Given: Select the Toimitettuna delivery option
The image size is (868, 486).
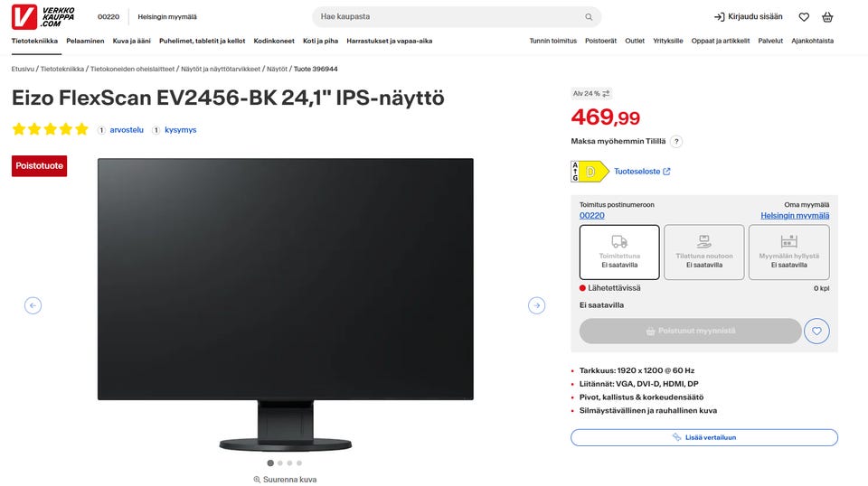Looking at the screenshot, I should 619,252.
